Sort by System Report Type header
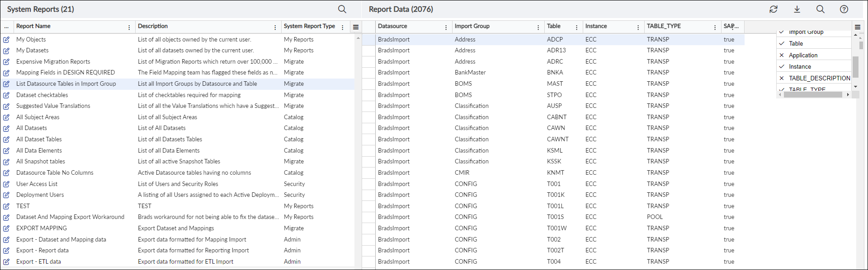The height and width of the screenshot is (270, 868). tap(309, 26)
